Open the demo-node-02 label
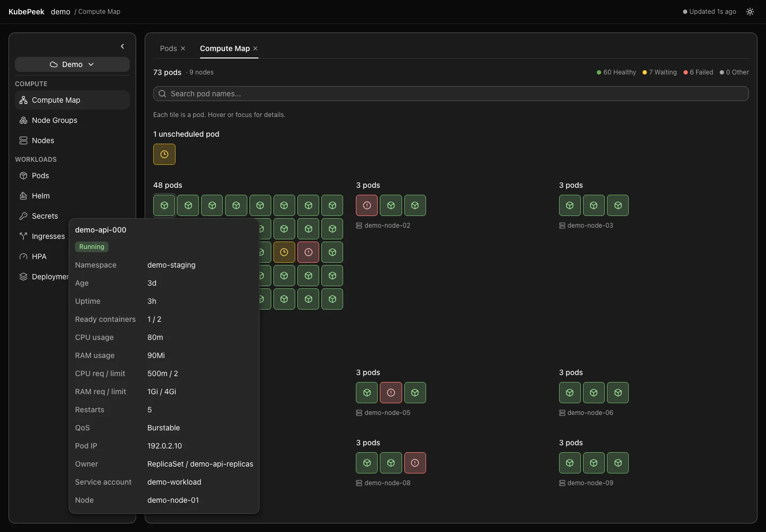The image size is (766, 532). click(x=383, y=226)
